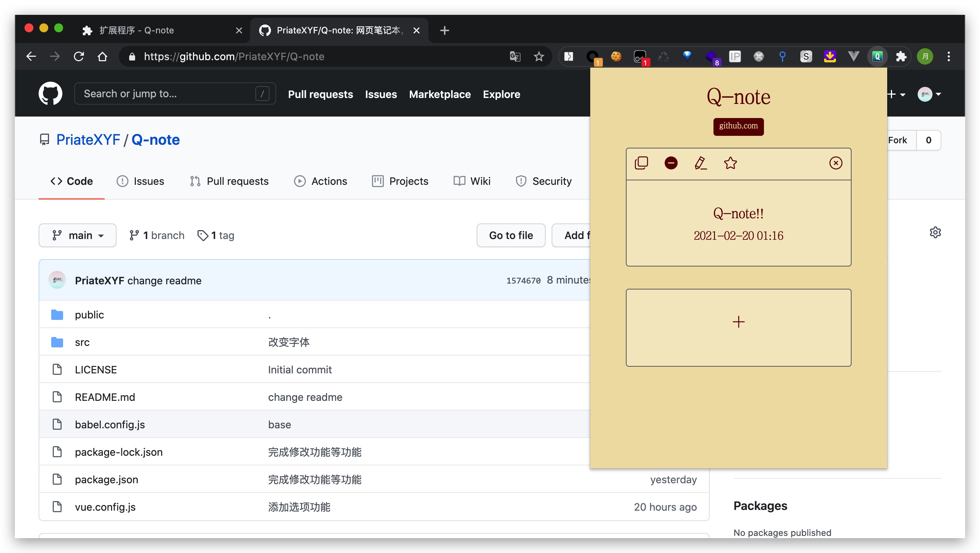Image resolution: width=980 pixels, height=553 pixels.
Task: Click the delete note minus icon
Action: tap(671, 163)
